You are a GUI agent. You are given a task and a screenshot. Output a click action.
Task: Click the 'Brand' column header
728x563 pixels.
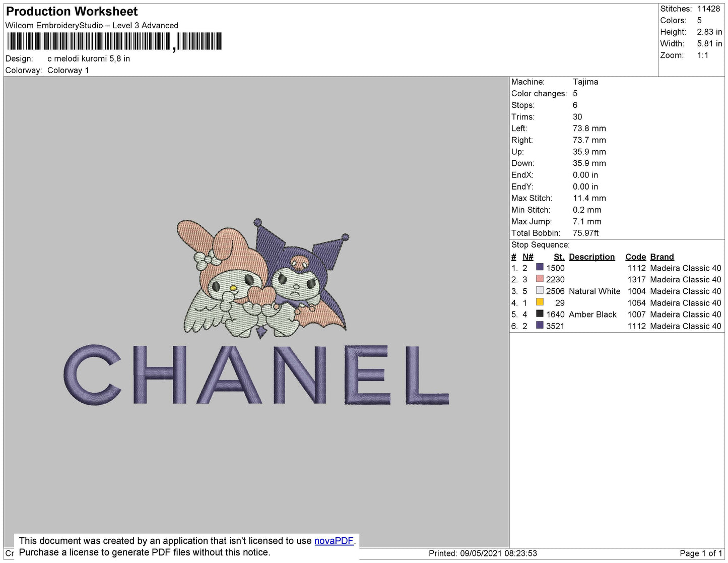[662, 257]
